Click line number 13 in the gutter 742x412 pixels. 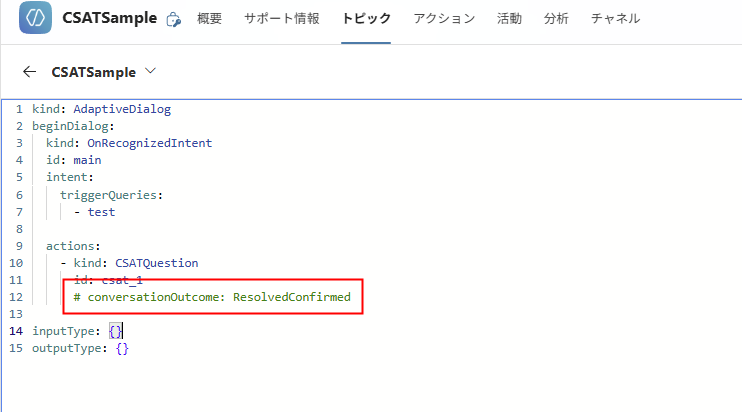pos(16,314)
